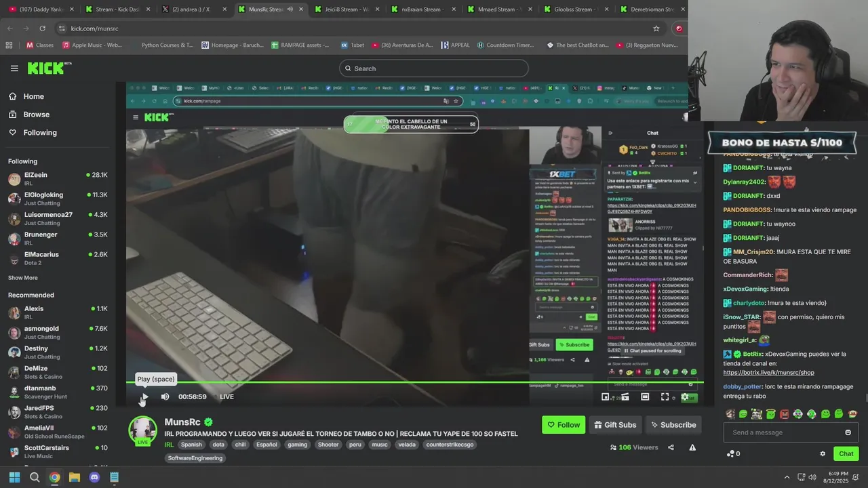Expand Show More under Following
The width and height of the screenshot is (868, 488).
pos(23,278)
